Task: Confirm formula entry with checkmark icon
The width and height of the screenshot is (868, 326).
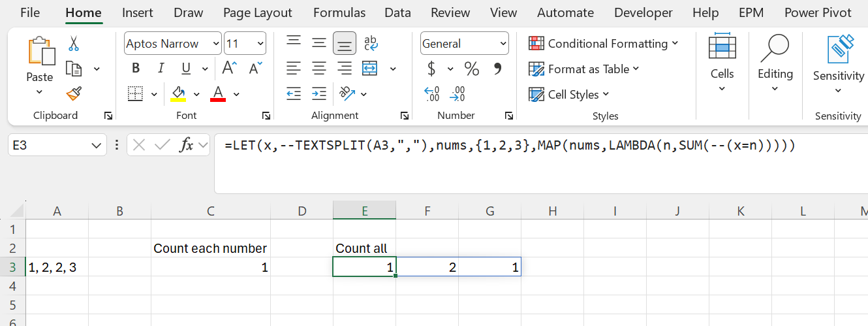Action: [x=163, y=145]
